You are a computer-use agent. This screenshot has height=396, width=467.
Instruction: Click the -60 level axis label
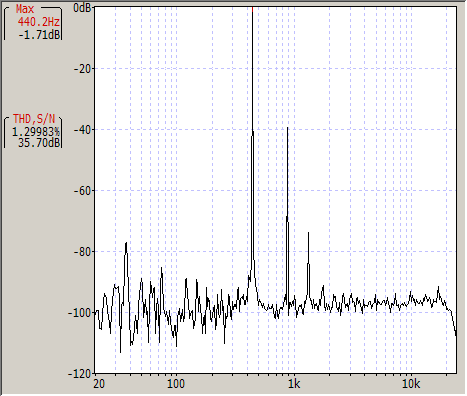pos(82,191)
